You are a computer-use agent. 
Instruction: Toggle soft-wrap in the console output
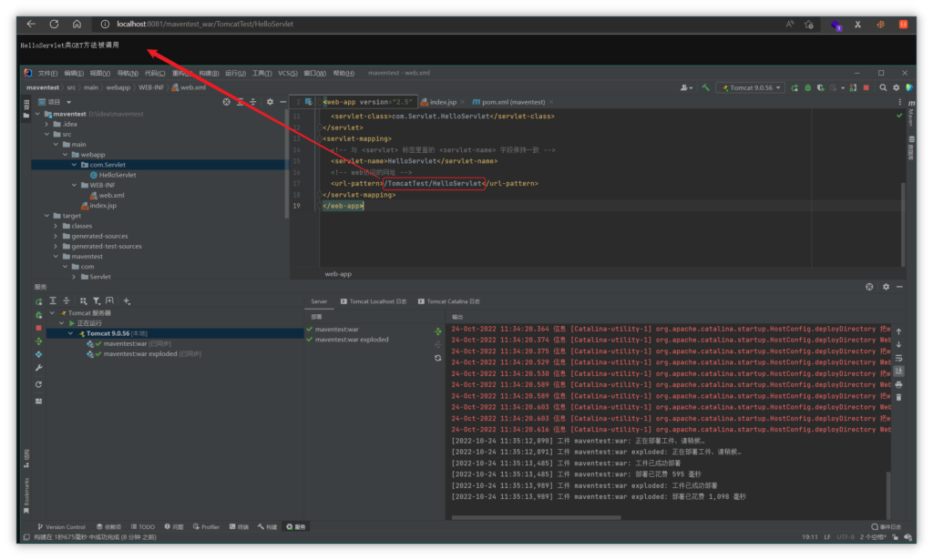[899, 358]
